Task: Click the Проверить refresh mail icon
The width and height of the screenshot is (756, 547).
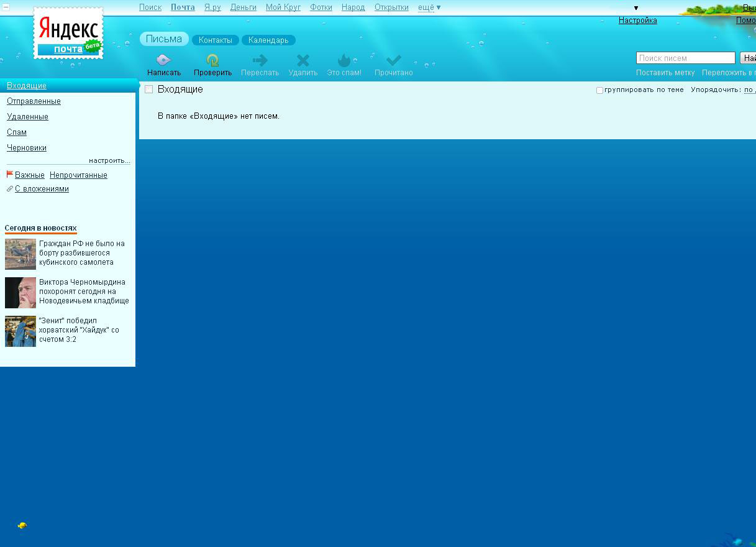Action: [212, 60]
